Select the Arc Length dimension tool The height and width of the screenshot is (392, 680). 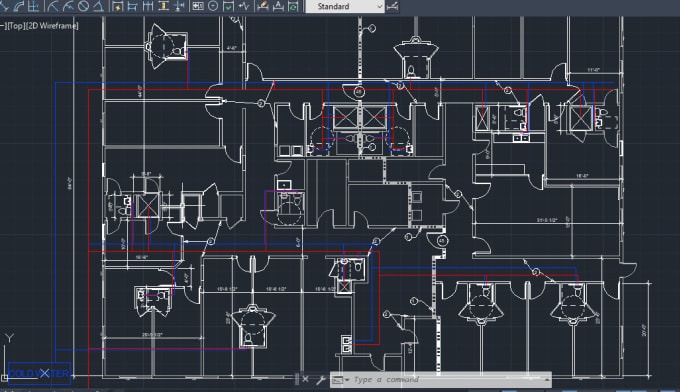(x=18, y=6)
